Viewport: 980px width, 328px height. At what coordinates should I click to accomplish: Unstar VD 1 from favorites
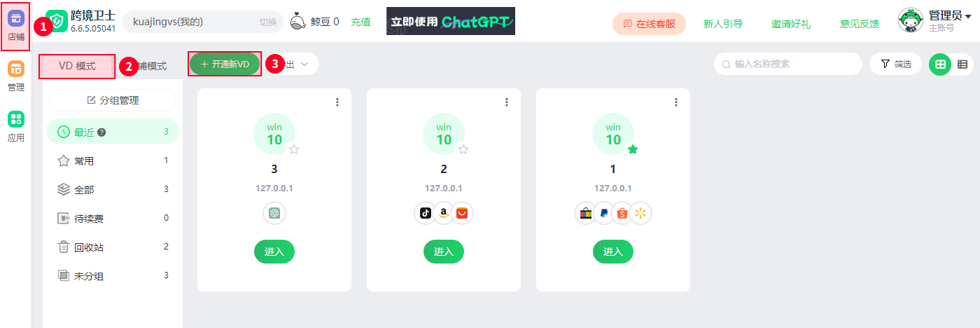(x=633, y=149)
